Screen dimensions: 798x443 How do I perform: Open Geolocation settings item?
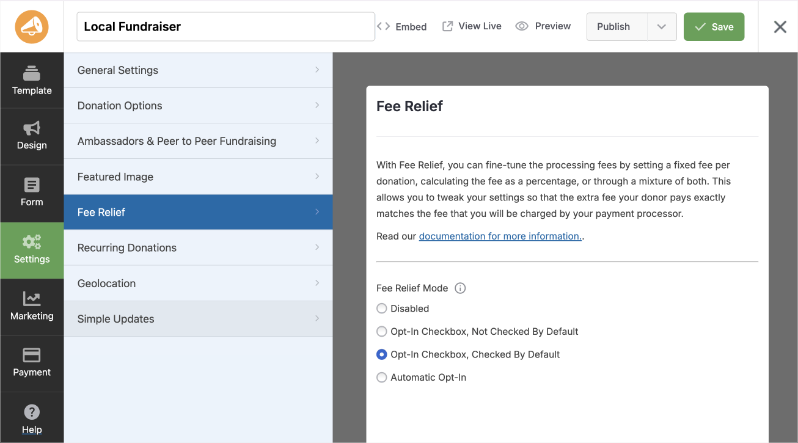point(198,283)
